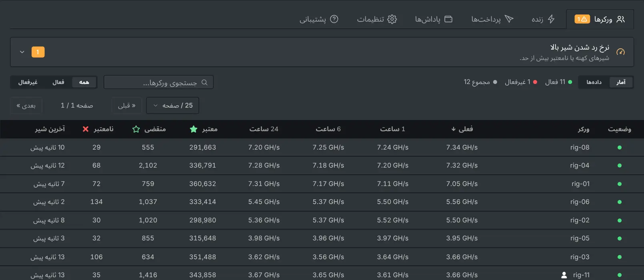The height and width of the screenshot is (280, 644).
Task: Click worker name rig-04
Action: 580,165
